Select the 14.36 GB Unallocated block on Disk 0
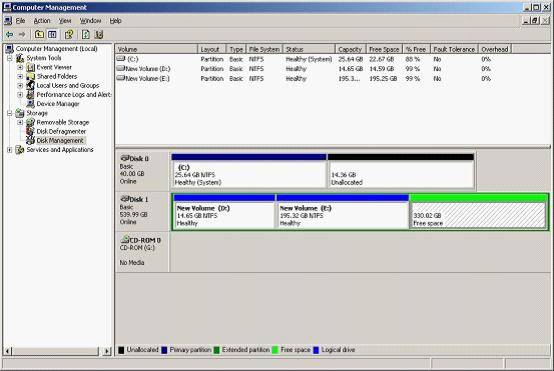The image size is (554, 371). pos(401,171)
